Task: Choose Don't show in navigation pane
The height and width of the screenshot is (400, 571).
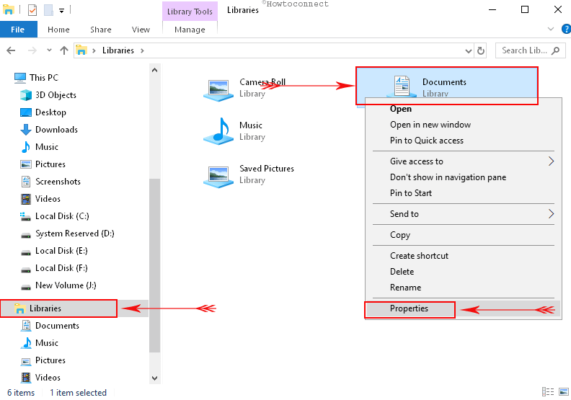Action: pyautogui.click(x=448, y=177)
